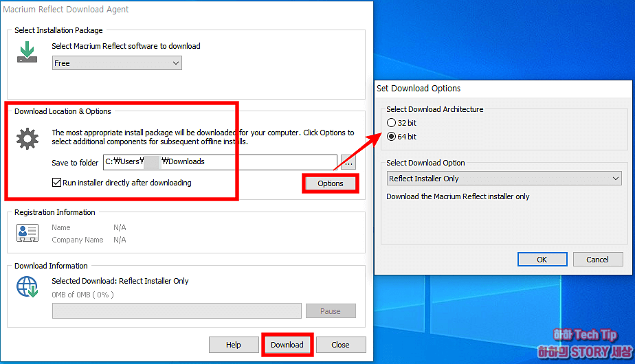Click 'Select Macrium Reflect software to download' text
635x364 pixels.
click(x=126, y=46)
